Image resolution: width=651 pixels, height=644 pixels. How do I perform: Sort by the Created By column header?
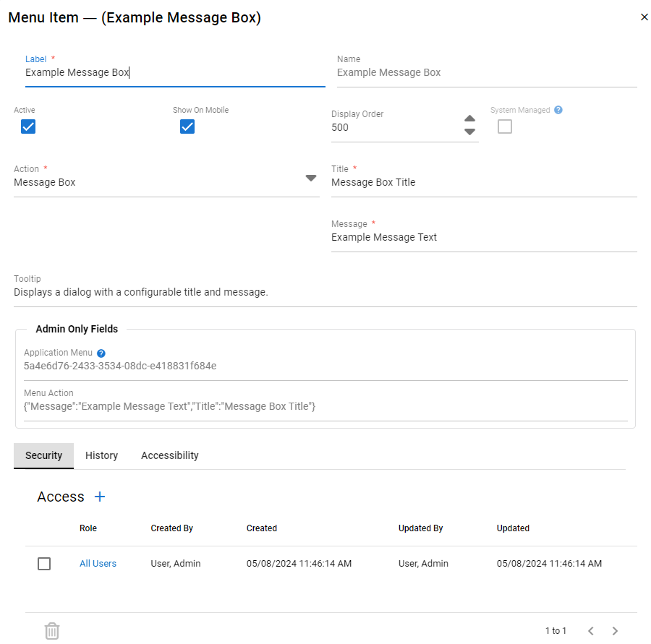pyautogui.click(x=172, y=528)
